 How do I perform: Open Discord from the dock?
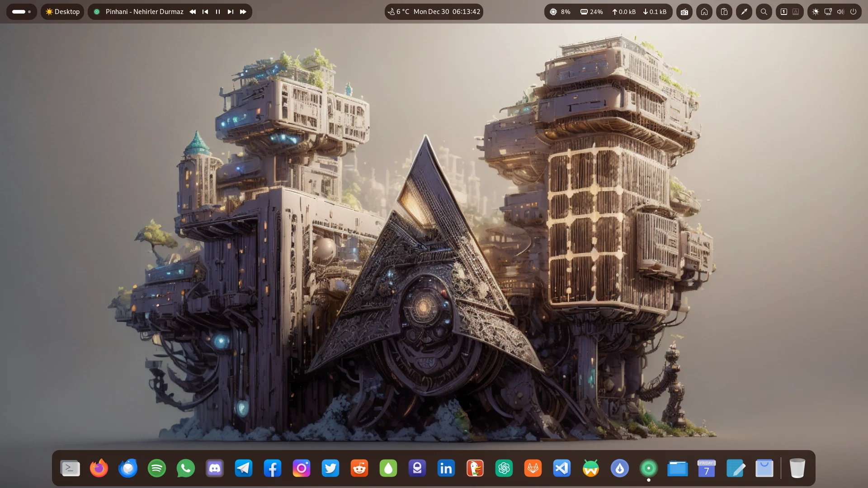(x=215, y=468)
